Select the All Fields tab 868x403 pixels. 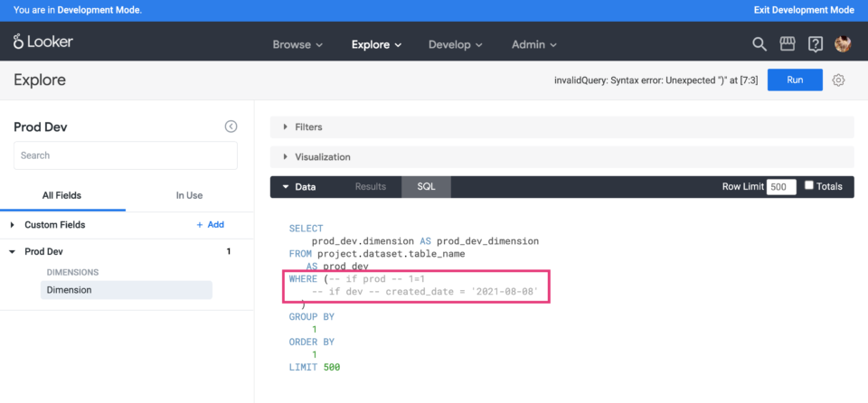coord(62,195)
